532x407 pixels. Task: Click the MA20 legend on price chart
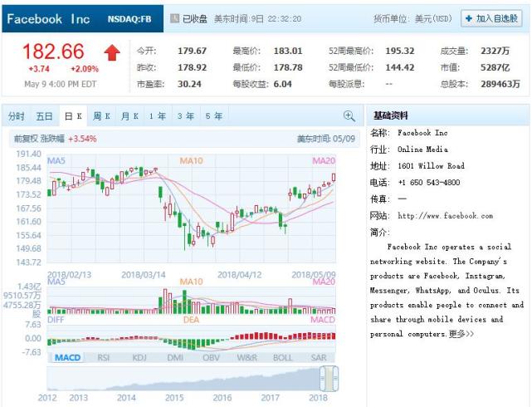(x=324, y=160)
